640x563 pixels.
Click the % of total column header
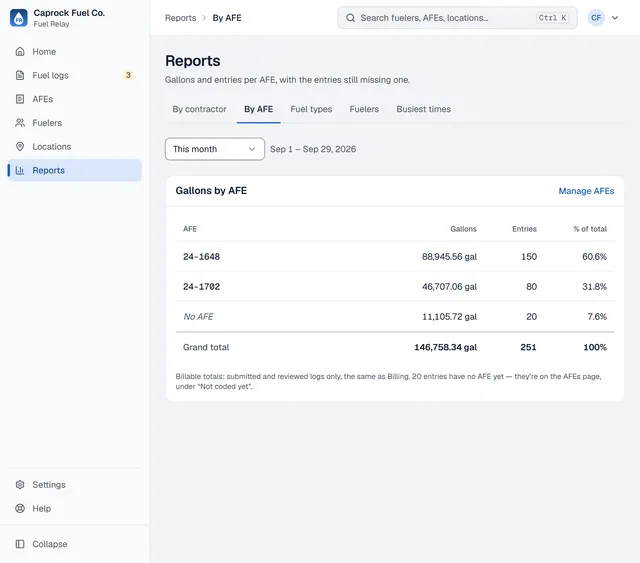point(590,229)
